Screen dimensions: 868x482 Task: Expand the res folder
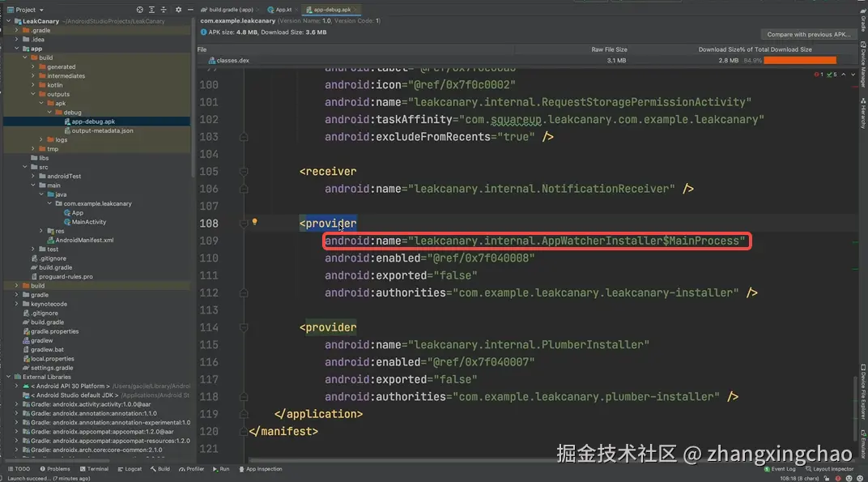point(41,231)
